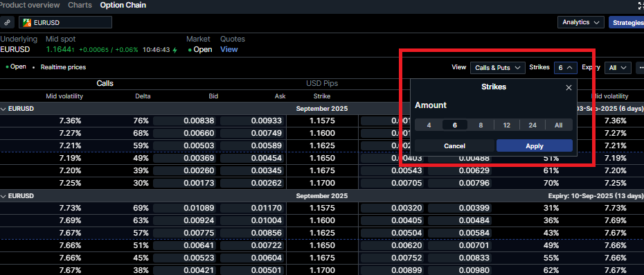Click put bid 0.00899 for 13-day expiry
Image resolution: width=644 pixels, height=275 pixels.
click(x=392, y=270)
